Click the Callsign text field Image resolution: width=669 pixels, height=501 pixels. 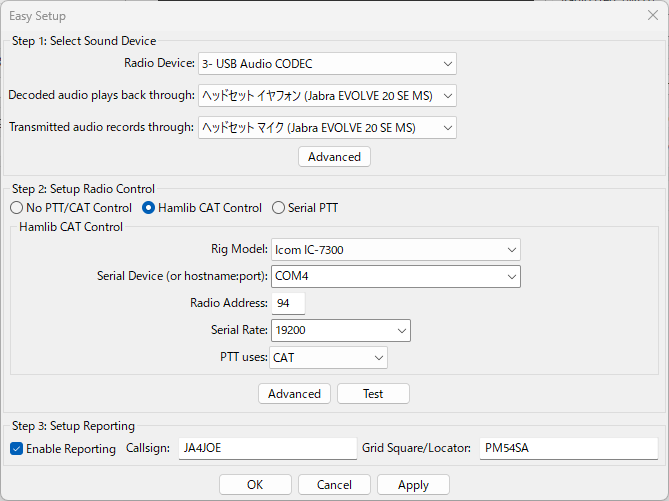tap(266, 448)
